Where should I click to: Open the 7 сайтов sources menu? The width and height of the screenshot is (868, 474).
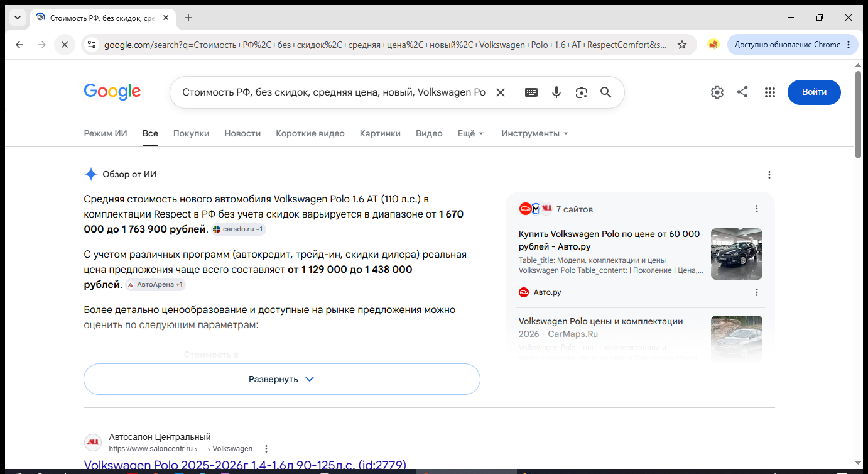tap(757, 209)
